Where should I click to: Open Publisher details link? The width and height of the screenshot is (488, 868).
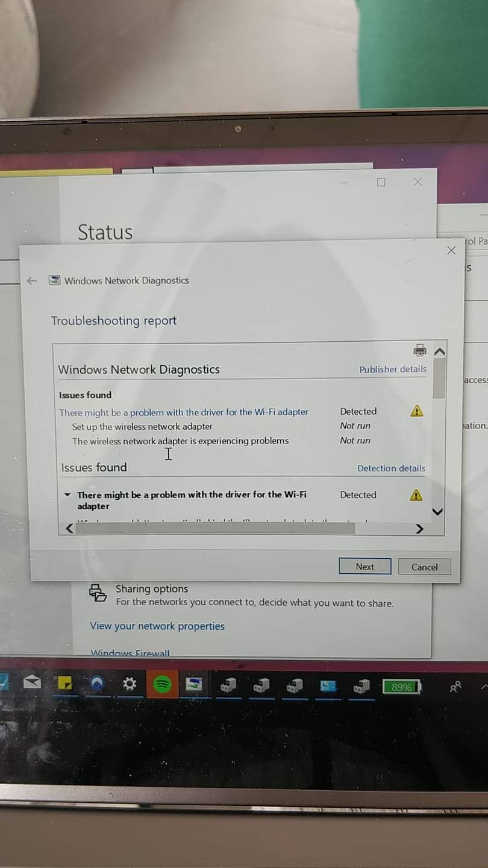pos(393,369)
